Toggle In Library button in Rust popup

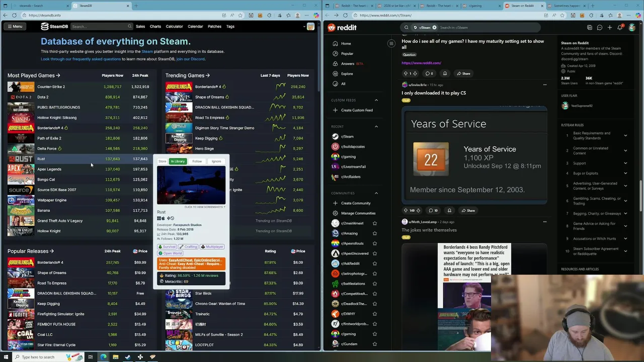coord(178,161)
